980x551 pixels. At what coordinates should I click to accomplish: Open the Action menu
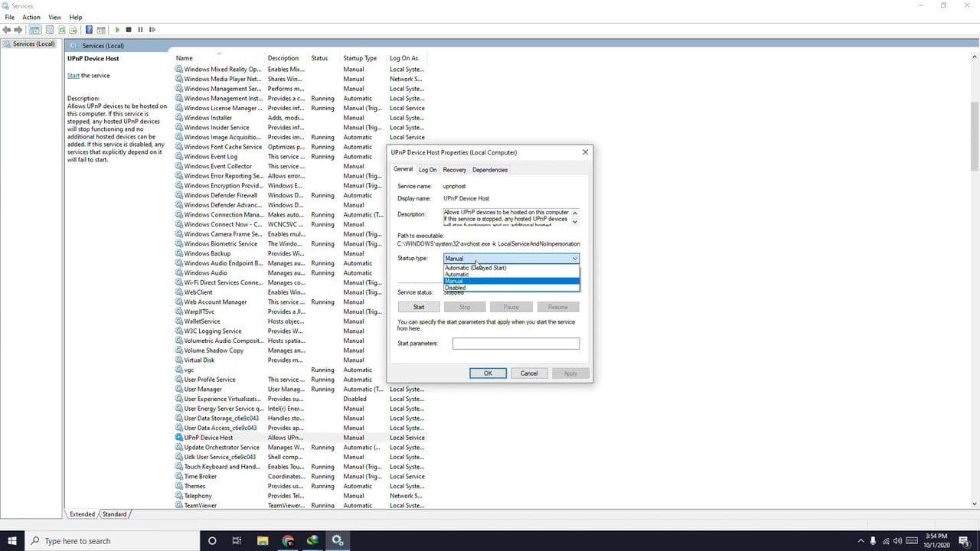pyautogui.click(x=31, y=17)
